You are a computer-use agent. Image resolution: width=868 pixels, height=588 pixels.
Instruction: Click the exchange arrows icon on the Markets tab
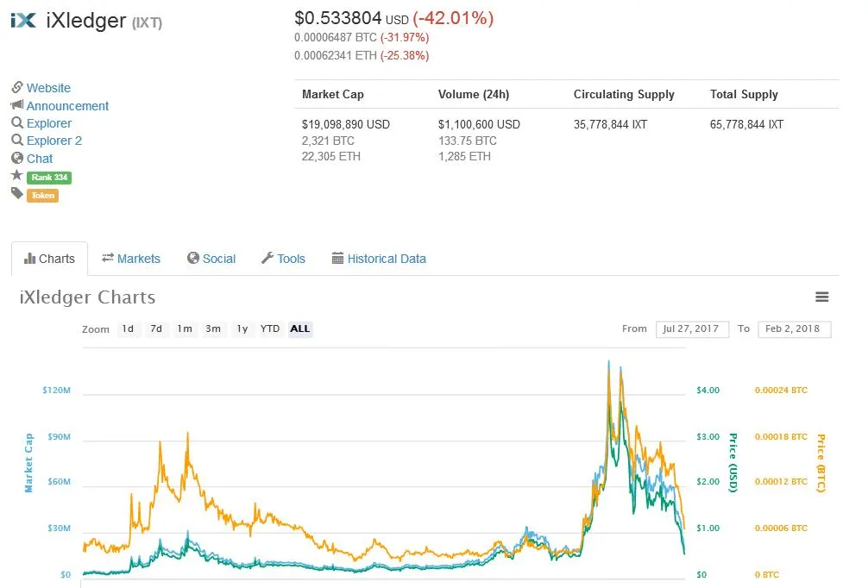click(x=107, y=258)
